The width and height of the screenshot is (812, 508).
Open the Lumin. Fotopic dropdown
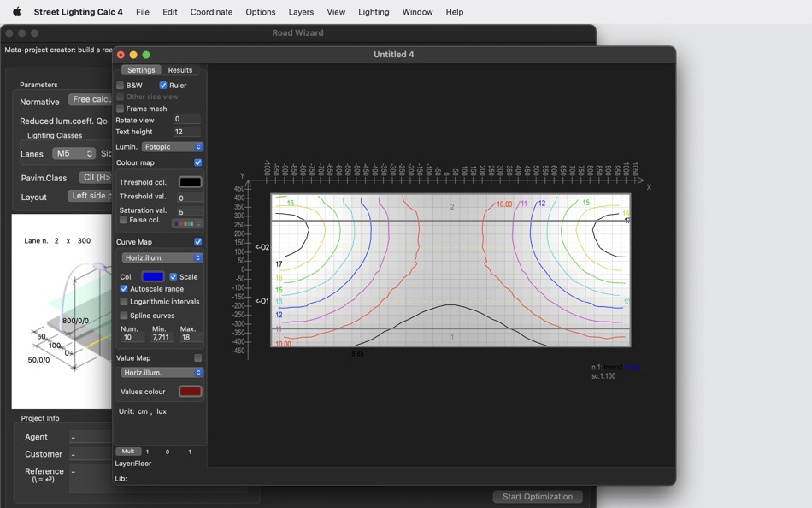pos(173,147)
